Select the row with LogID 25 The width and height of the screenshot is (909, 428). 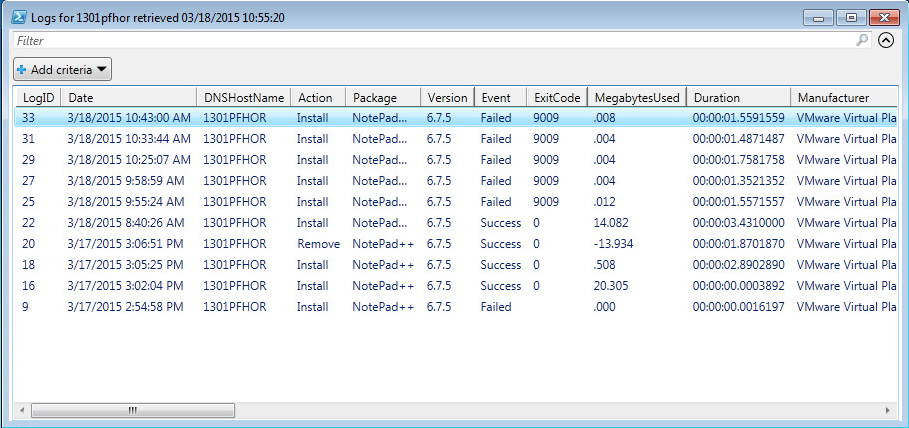(x=455, y=202)
